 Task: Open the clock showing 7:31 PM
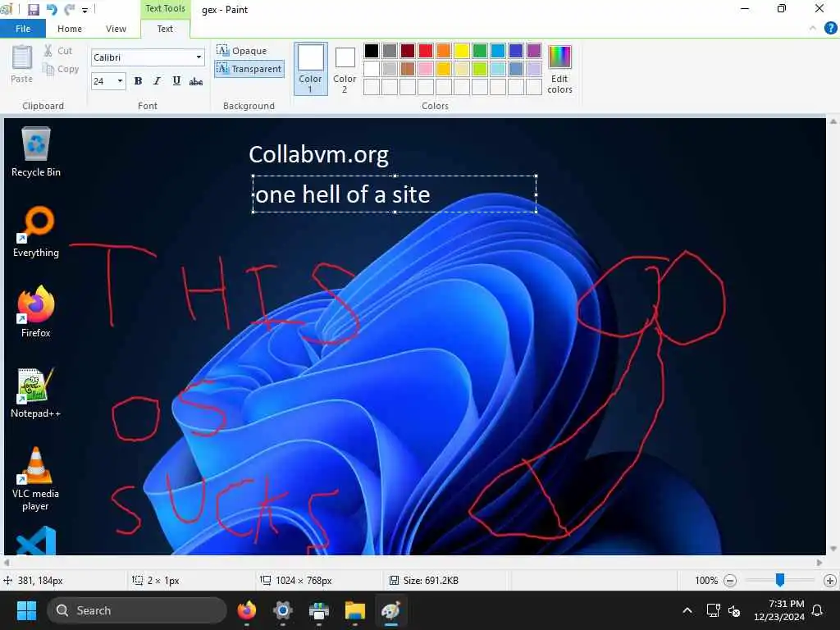tap(779, 610)
